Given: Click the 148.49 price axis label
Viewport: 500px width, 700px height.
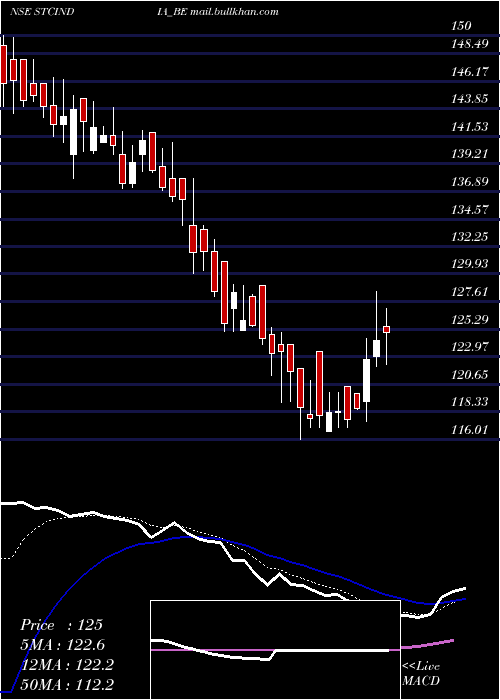Looking at the screenshot, I should pyautogui.click(x=470, y=44).
